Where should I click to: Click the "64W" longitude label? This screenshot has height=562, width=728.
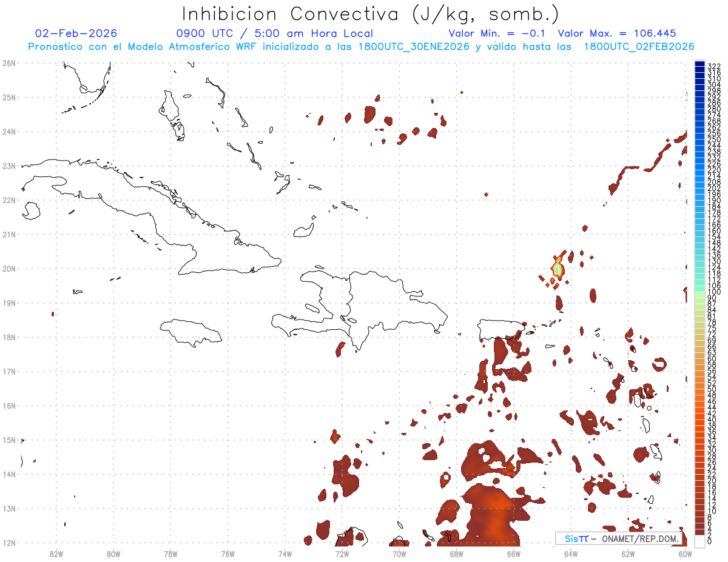point(571,554)
